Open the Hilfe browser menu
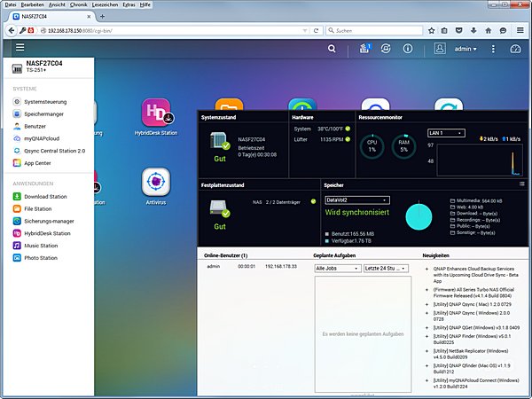532x399 pixels. [145, 4]
